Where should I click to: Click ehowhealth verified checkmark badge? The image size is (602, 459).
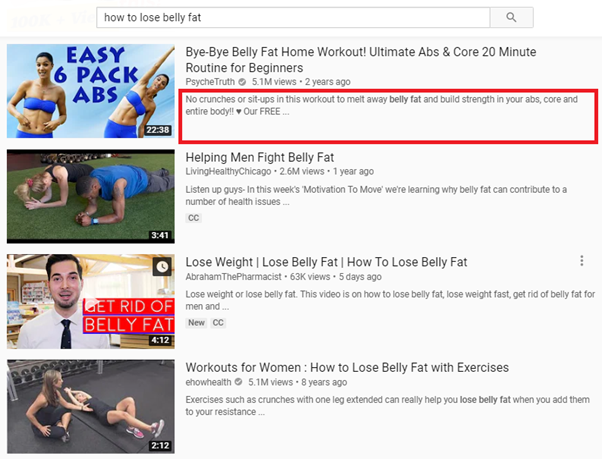[x=238, y=382]
